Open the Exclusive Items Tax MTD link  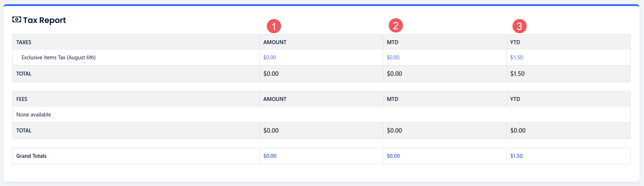click(393, 58)
